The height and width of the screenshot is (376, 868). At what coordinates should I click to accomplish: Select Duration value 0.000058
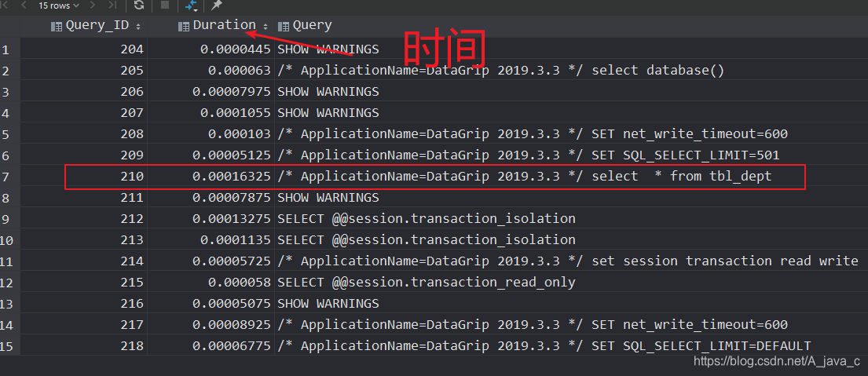(x=239, y=283)
